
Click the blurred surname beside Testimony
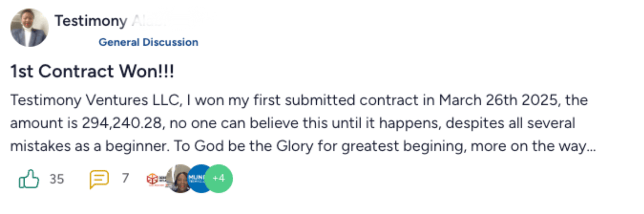(x=149, y=21)
